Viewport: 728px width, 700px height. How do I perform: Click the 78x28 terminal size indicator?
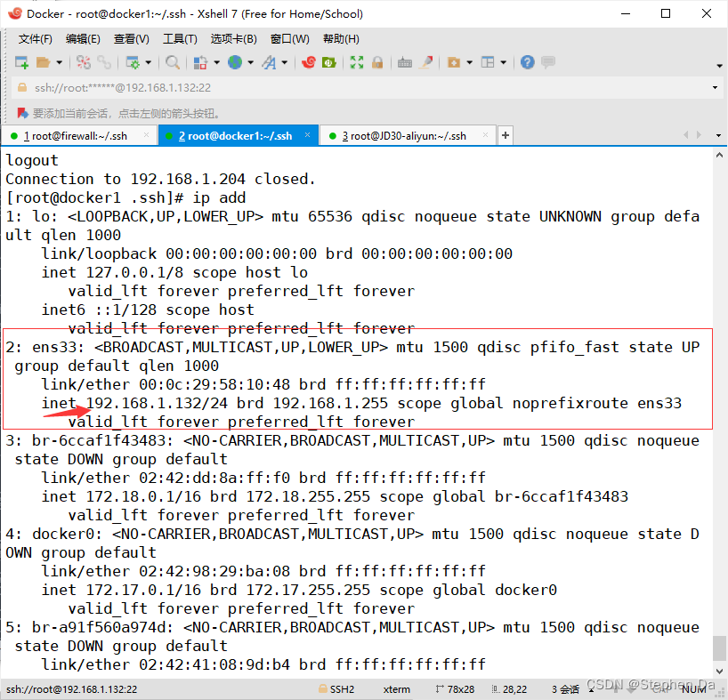[455, 689]
